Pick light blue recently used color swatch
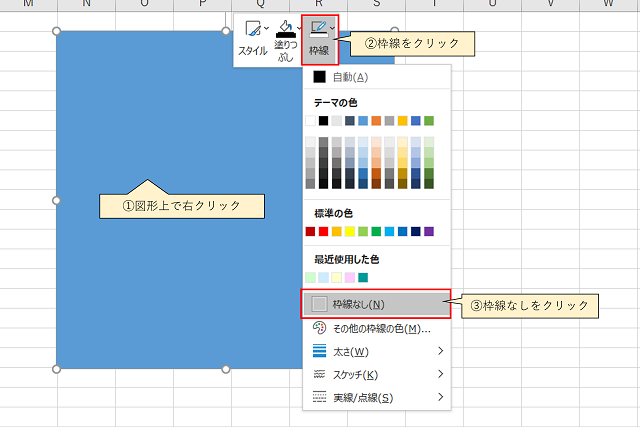 point(323,278)
